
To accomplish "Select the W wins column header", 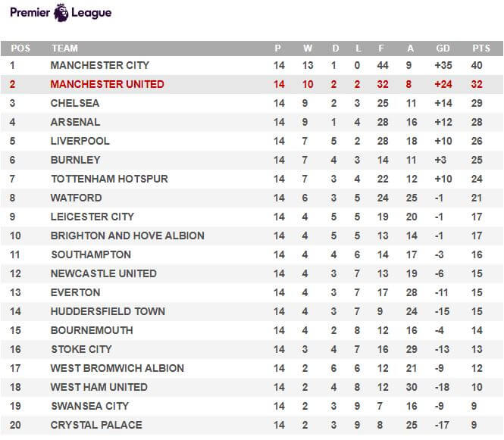I will [x=307, y=48].
